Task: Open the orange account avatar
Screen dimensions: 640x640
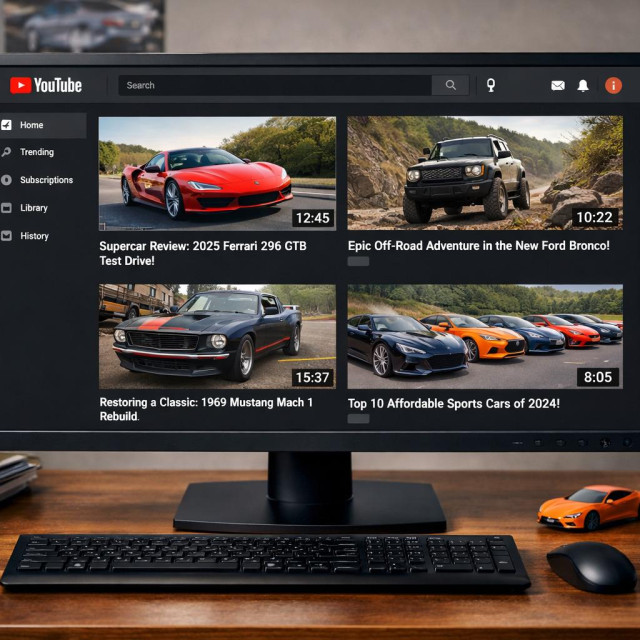Action: pos(613,85)
